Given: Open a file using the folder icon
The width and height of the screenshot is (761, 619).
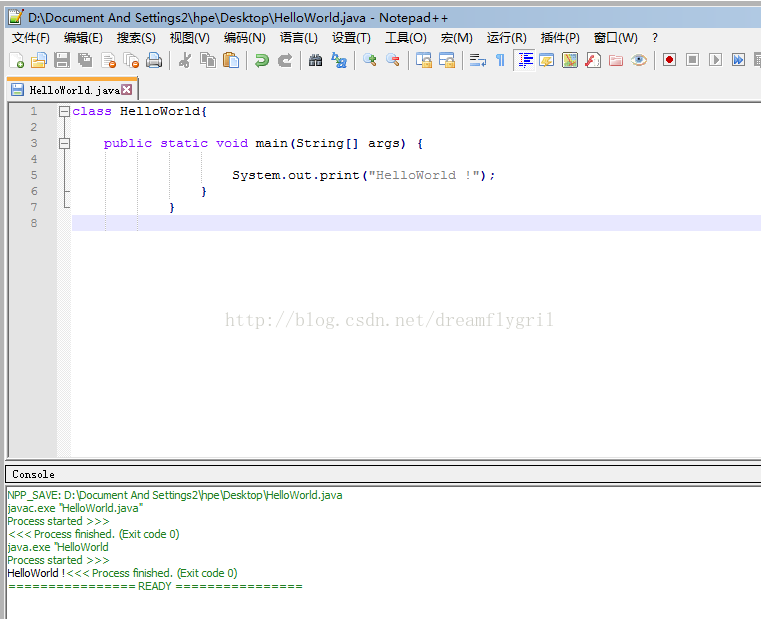Looking at the screenshot, I should click(39, 60).
